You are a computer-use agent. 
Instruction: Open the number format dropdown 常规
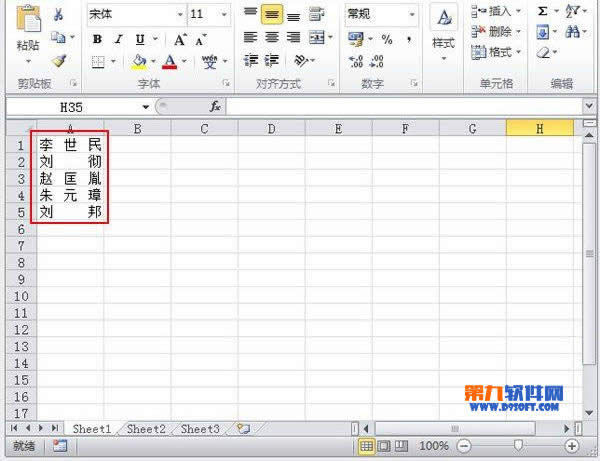[412, 15]
